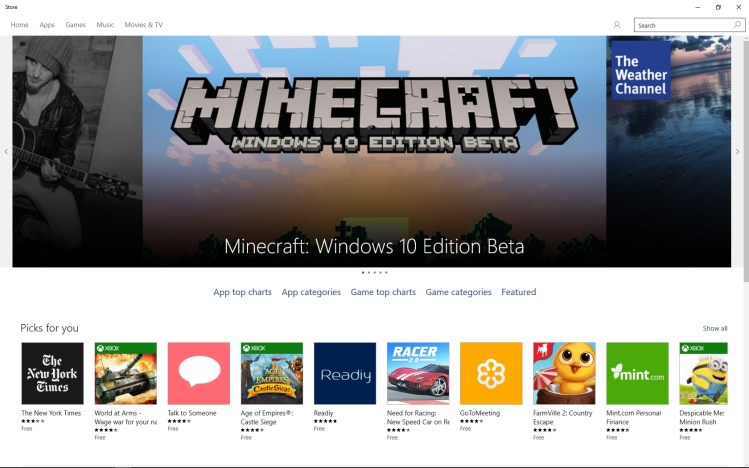Switch to Movies & TV tab
This screenshot has height=468, width=749.
[144, 25]
